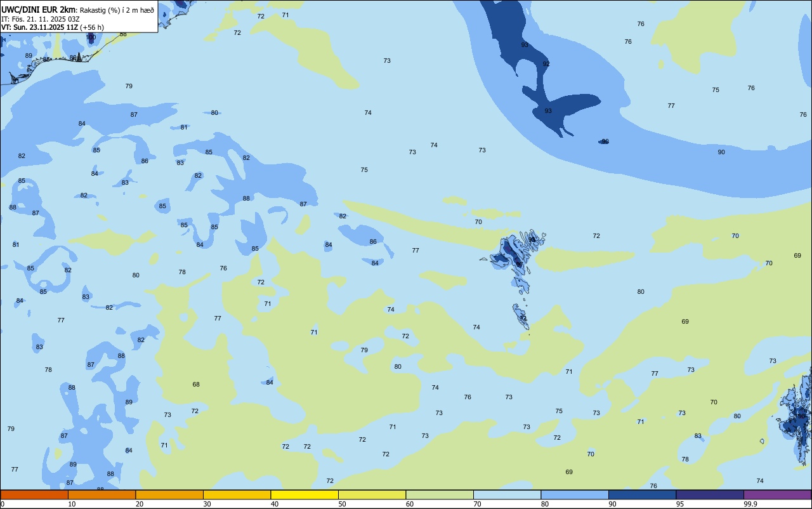
Task: Click the "VT: Sun. 23.11.2025 11Z" valid time
Action: coord(39,27)
